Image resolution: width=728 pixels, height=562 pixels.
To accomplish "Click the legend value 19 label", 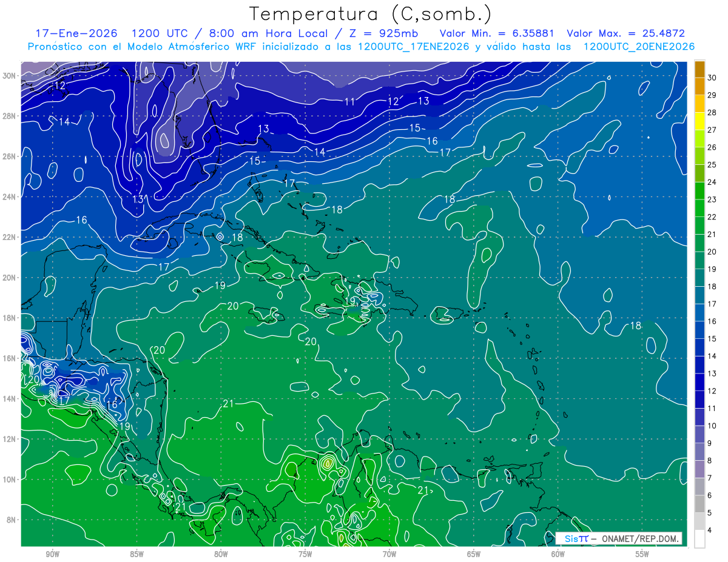I will [712, 269].
